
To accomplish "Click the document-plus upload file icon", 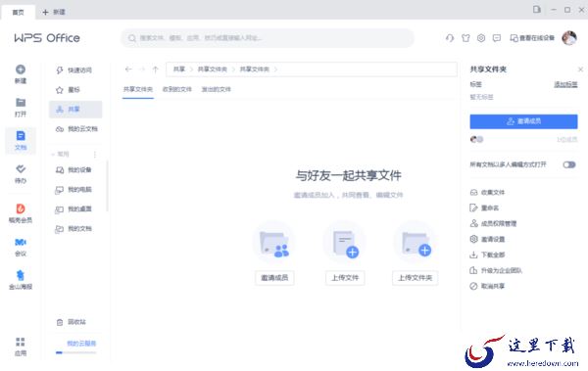I will click(x=345, y=243).
